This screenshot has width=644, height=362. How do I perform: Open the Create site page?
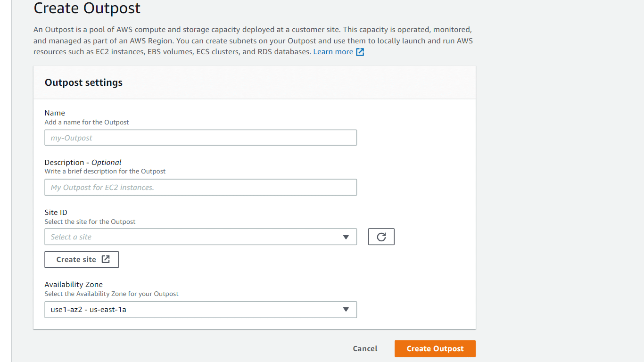82,259
